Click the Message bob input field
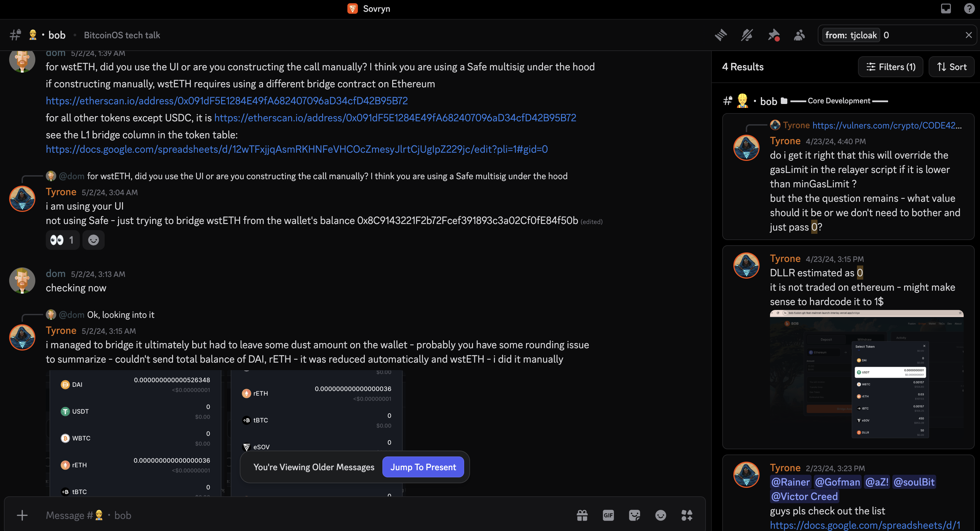 (x=304, y=515)
